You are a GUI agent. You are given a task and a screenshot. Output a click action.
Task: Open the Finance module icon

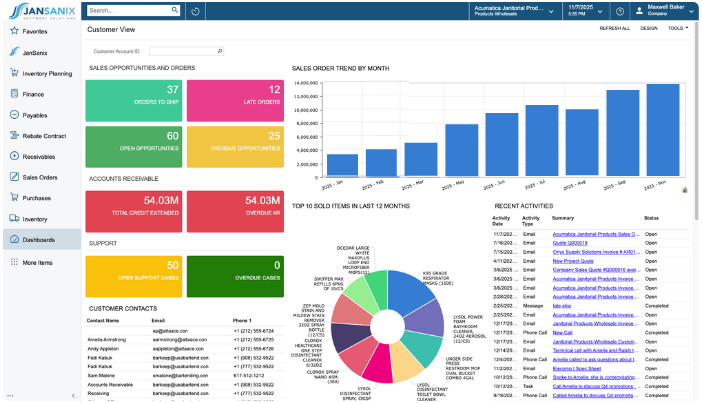click(13, 94)
